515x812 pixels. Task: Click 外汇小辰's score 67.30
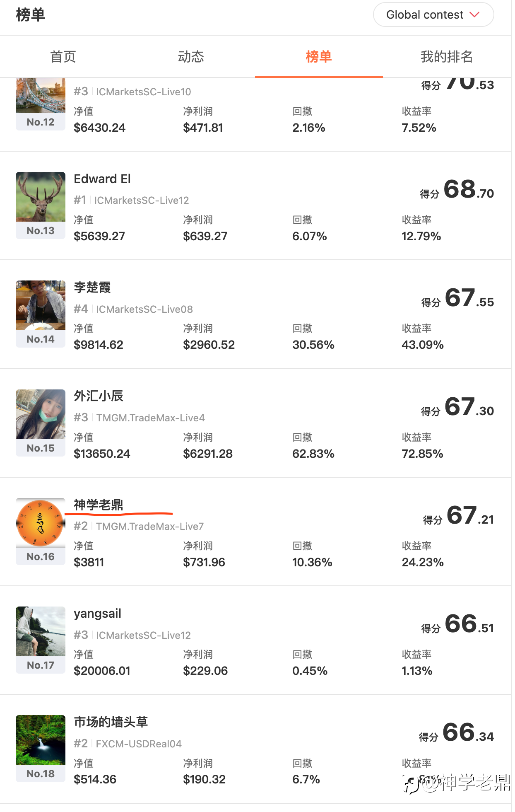(x=469, y=407)
